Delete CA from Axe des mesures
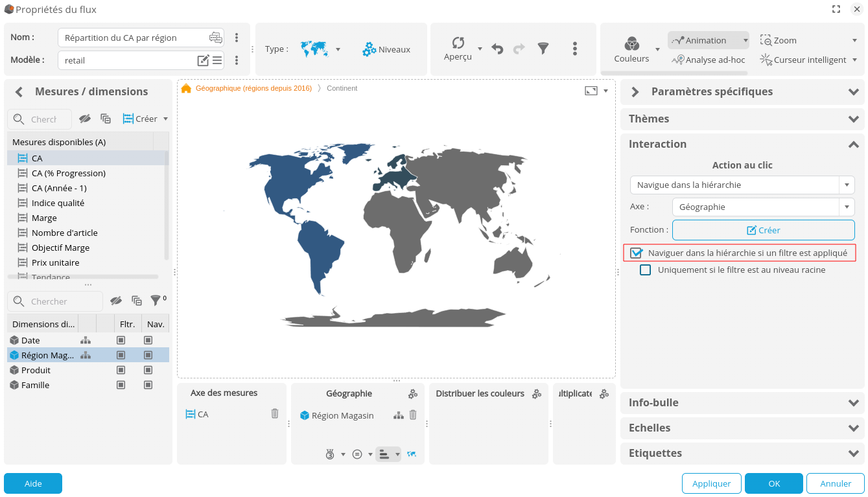This screenshot has width=868, height=497. (x=275, y=413)
